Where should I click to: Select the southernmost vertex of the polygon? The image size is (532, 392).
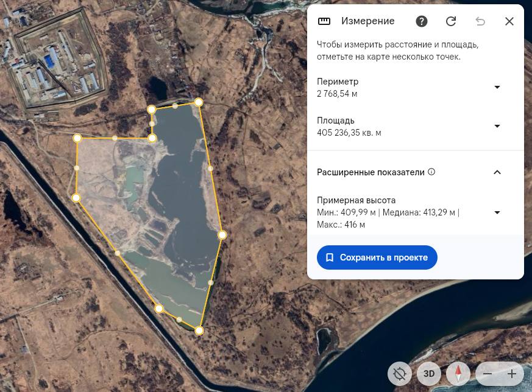199,331
